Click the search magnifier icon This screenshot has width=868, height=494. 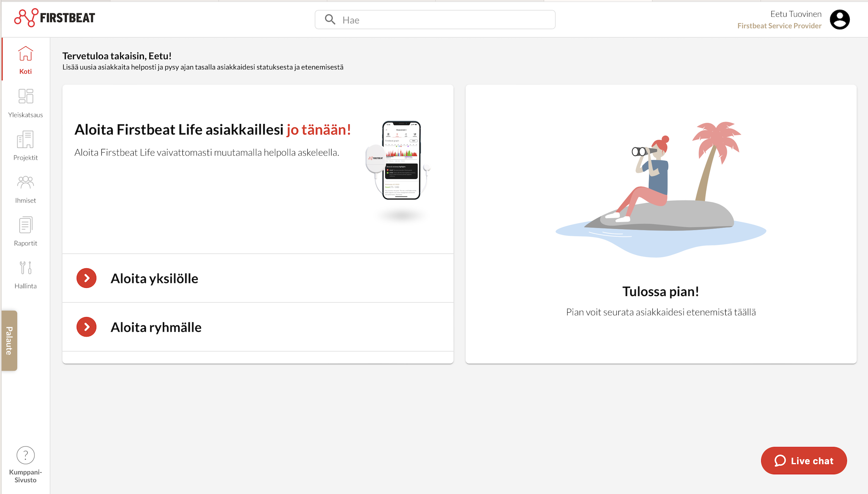(330, 19)
